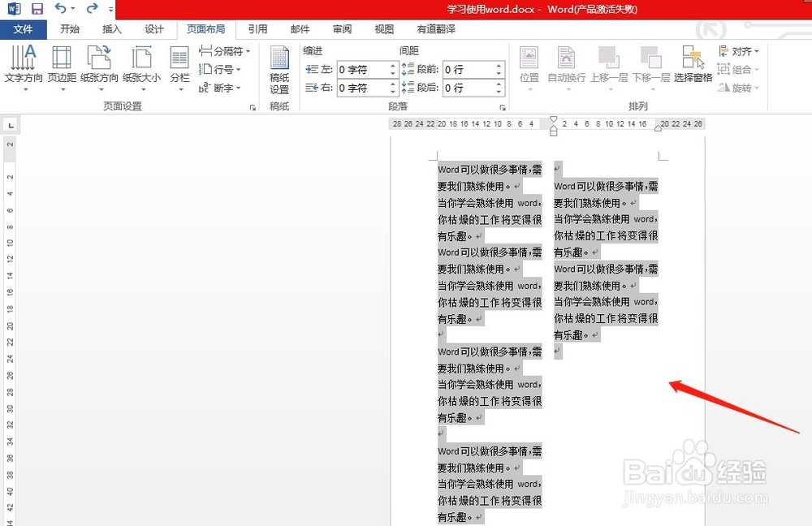Open the 文件 (File) menu
Viewport: 812px width, 526px height.
[x=24, y=29]
